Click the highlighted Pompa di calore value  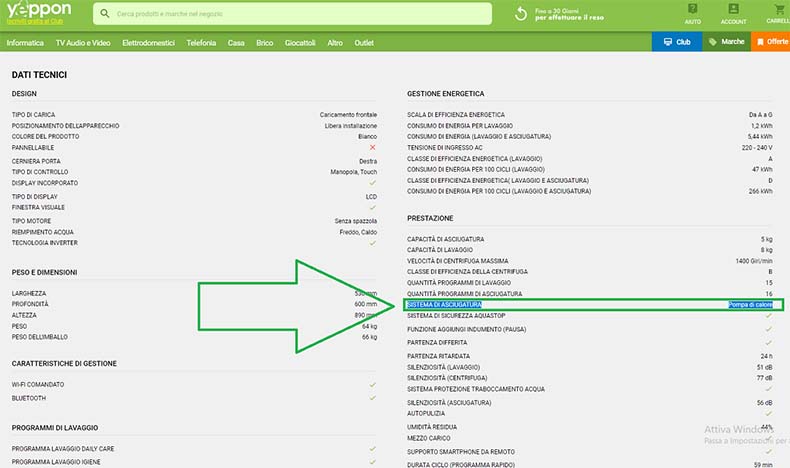coord(750,305)
